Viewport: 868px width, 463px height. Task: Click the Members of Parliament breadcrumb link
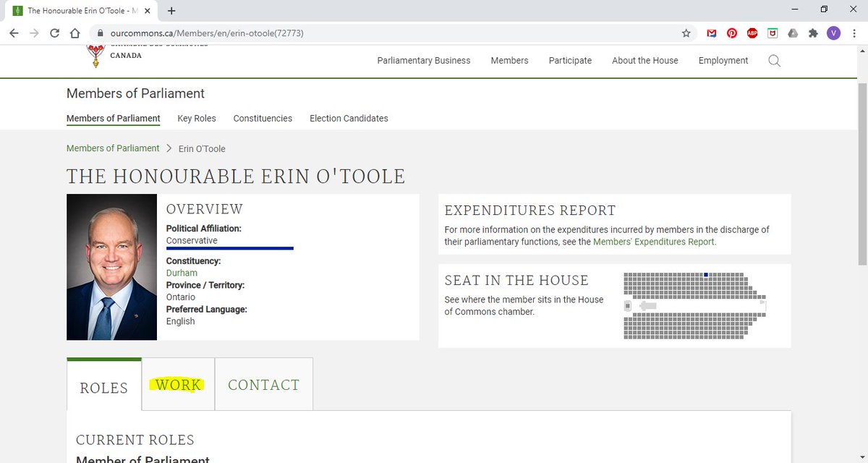pyautogui.click(x=113, y=148)
